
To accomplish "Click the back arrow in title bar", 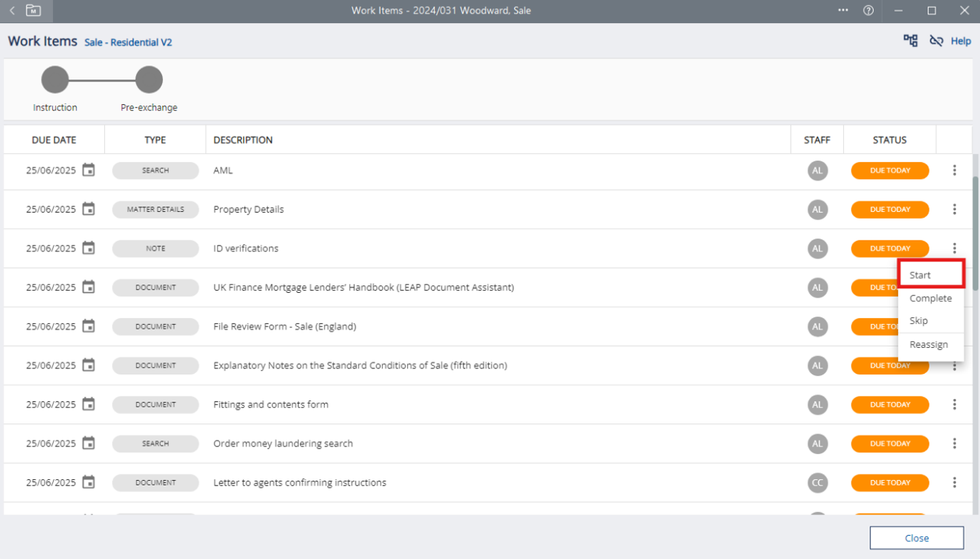I will coord(12,10).
